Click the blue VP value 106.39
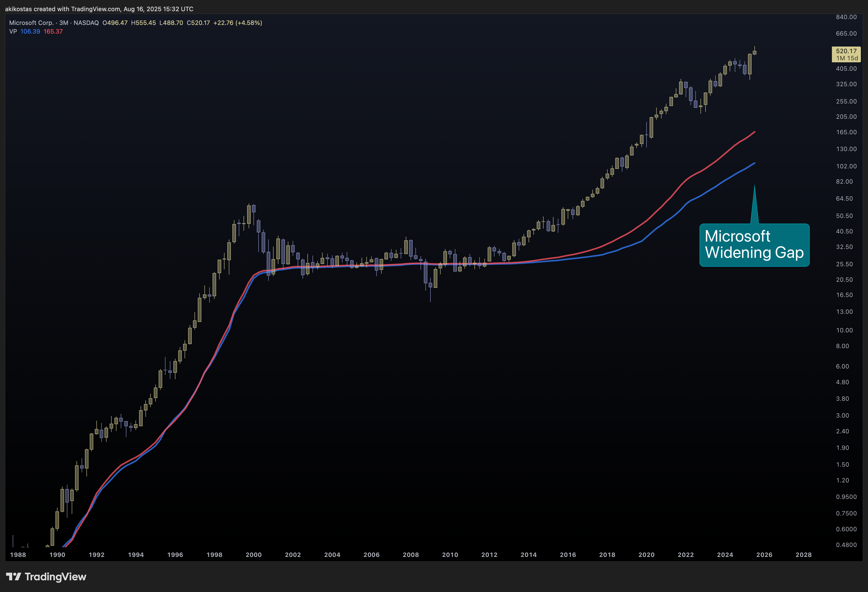Image resolution: width=868 pixels, height=592 pixels. (30, 31)
